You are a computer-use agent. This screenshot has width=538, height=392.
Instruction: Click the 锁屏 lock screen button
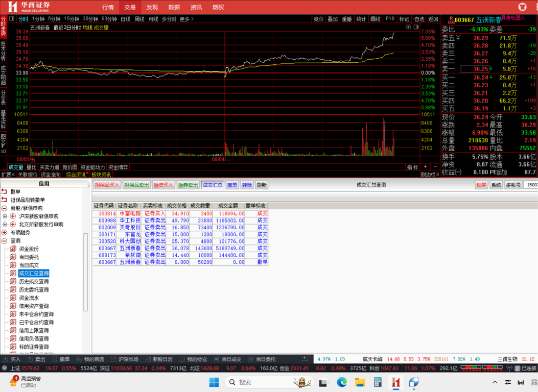click(x=481, y=185)
